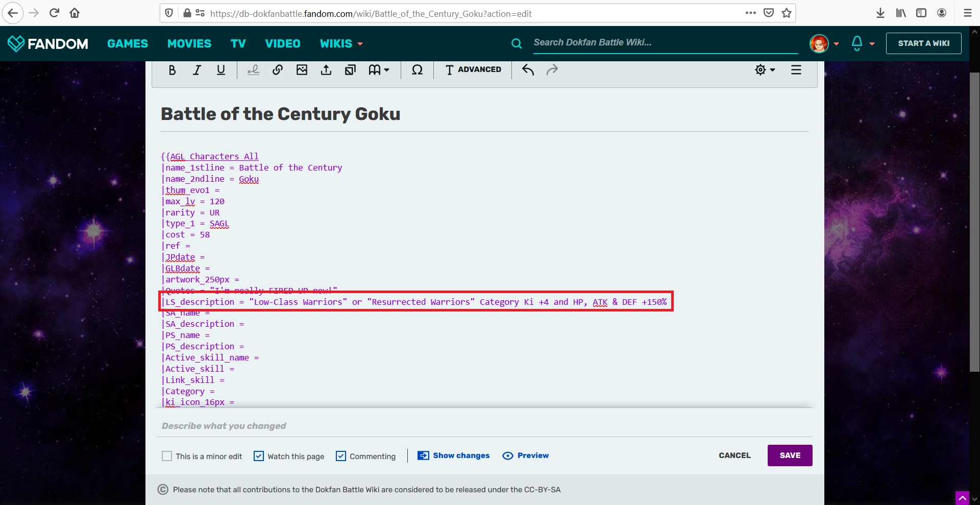The width and height of the screenshot is (980, 505).
Task: Open page actions three-dot menu
Action: click(x=750, y=13)
